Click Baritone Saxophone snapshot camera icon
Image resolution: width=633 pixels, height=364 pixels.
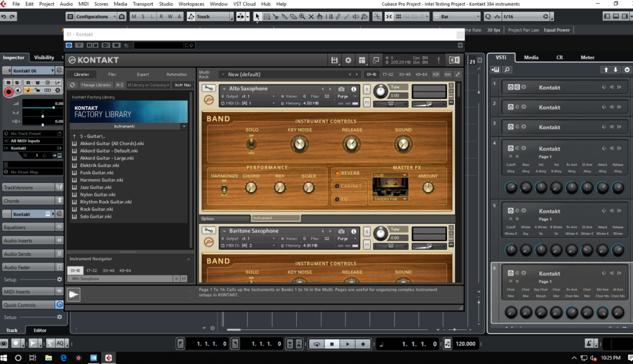click(341, 231)
